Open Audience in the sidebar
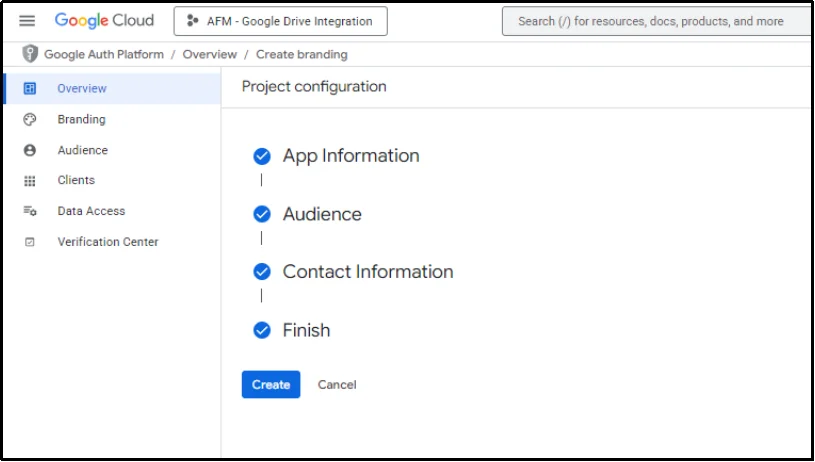815x462 pixels. tap(113, 150)
